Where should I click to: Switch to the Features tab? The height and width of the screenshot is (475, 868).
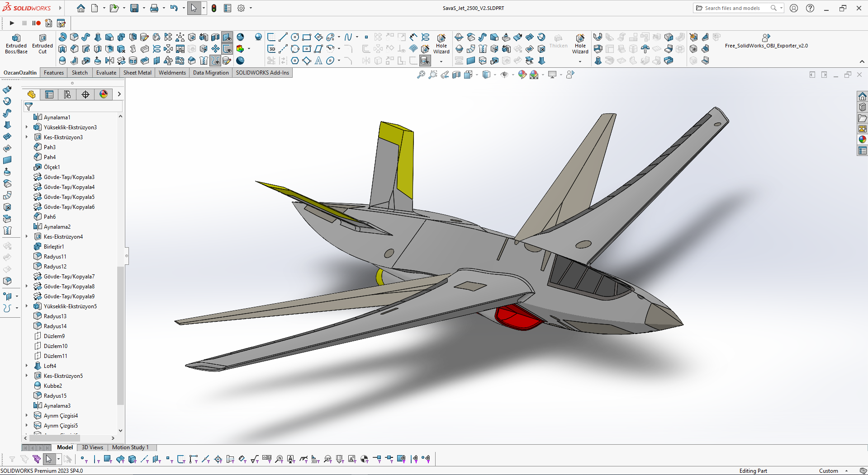(x=54, y=73)
